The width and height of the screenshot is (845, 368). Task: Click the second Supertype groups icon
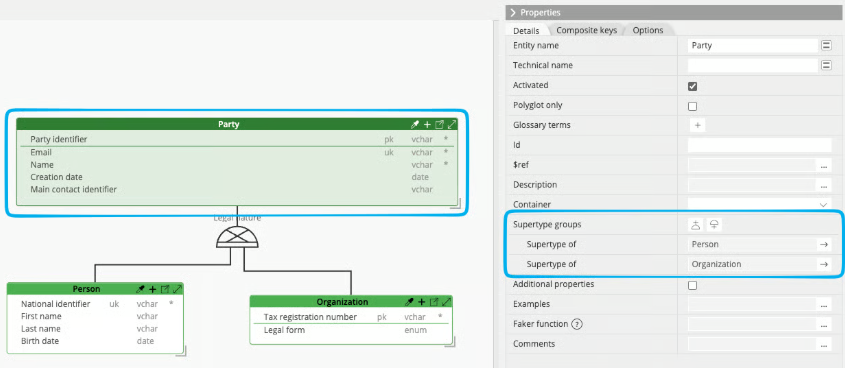(x=714, y=225)
